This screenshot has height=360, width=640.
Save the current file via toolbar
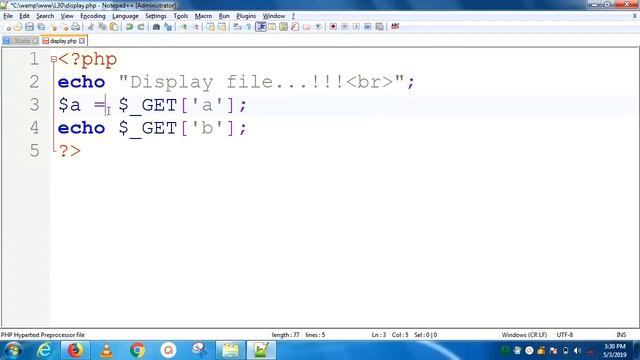point(29,27)
